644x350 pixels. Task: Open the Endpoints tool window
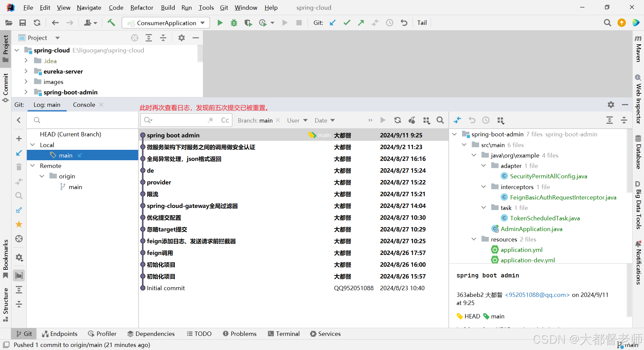[60, 334]
